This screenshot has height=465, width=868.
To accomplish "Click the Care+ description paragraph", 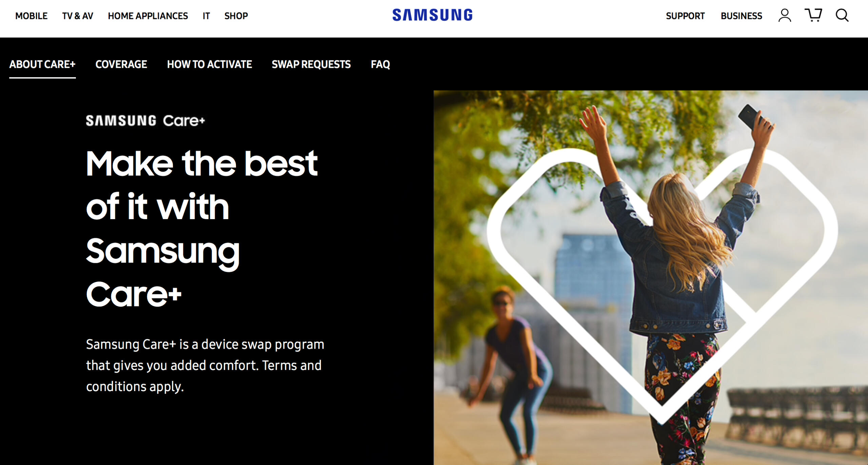I will click(x=205, y=365).
